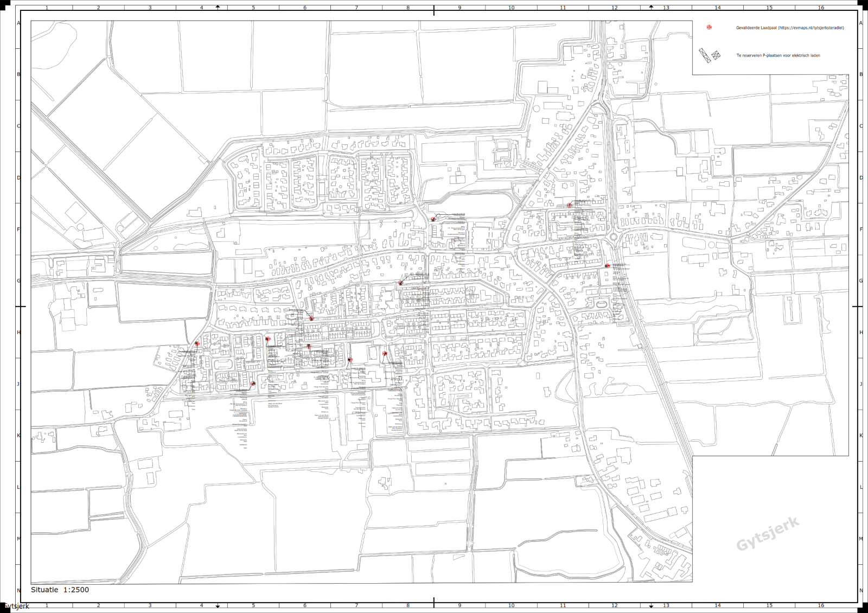The image size is (868, 613).
Task: Click the up arrow marker on the top border near column 4
Action: pyautogui.click(x=218, y=8)
